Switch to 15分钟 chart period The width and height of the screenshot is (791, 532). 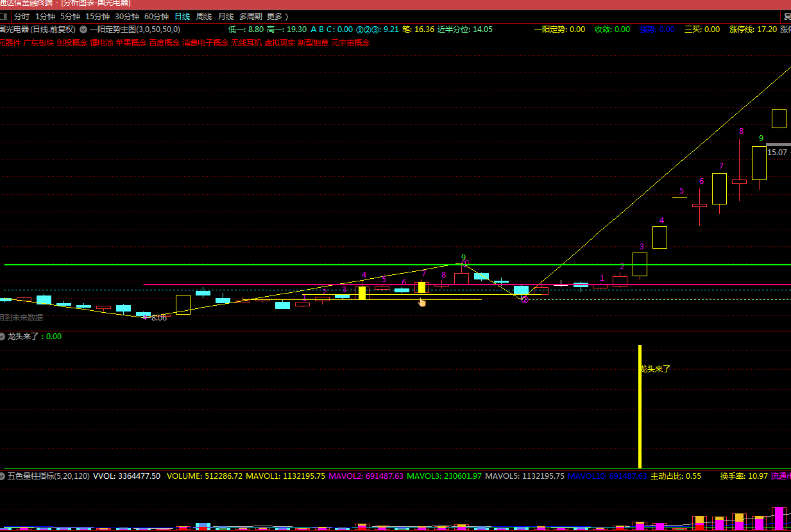pyautogui.click(x=98, y=17)
